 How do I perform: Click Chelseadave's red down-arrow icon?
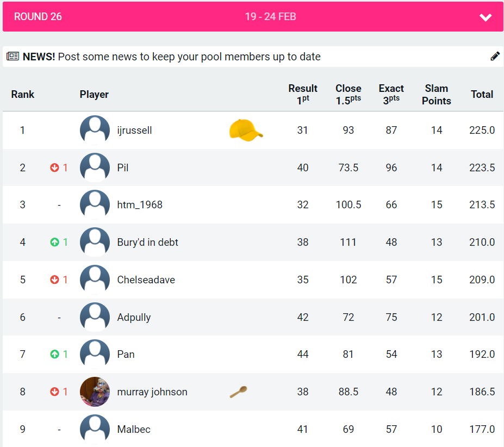pos(54,280)
